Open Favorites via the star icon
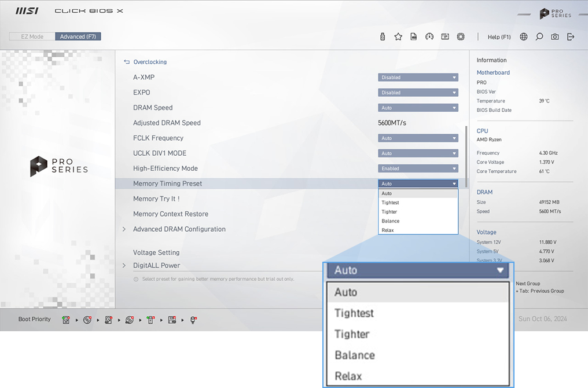The width and height of the screenshot is (588, 388). coord(398,36)
